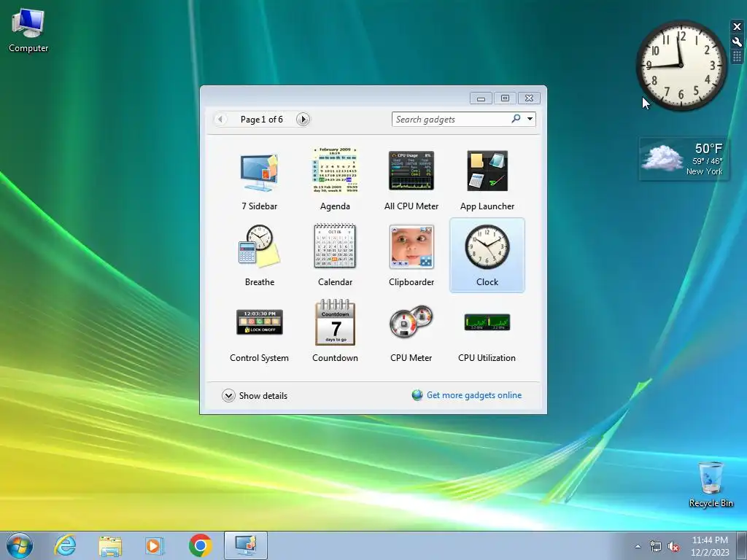Select the CPU Meter gadget icon
The image size is (747, 560).
tap(411, 322)
